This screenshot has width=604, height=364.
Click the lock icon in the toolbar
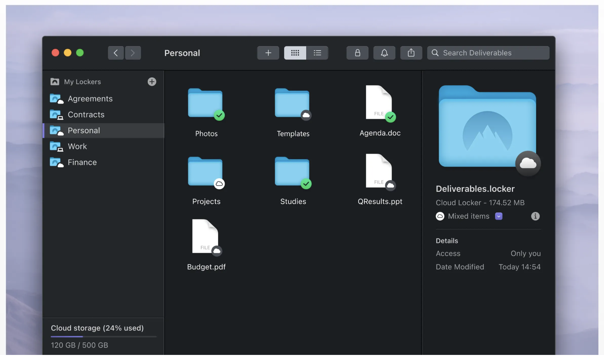357,53
